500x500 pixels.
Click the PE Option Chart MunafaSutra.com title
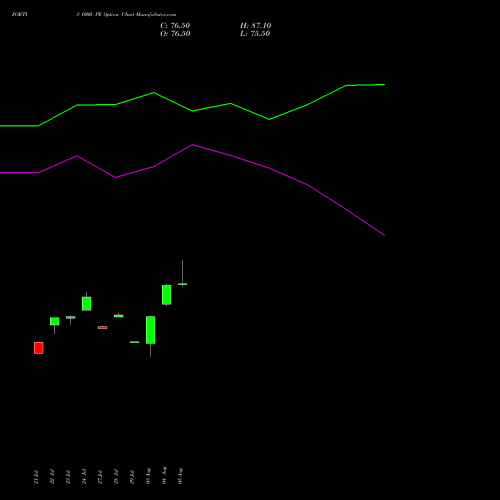tap(135, 14)
